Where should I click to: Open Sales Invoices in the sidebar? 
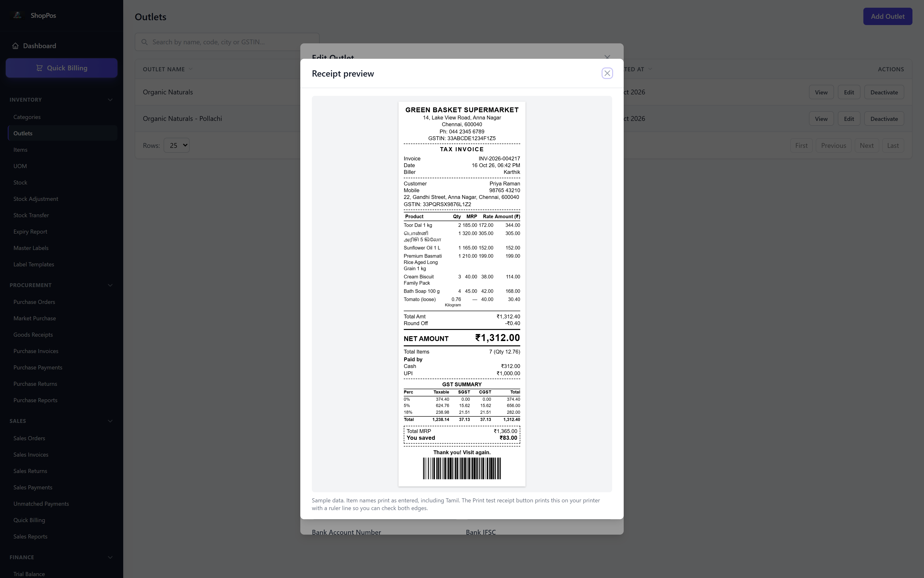point(62,455)
